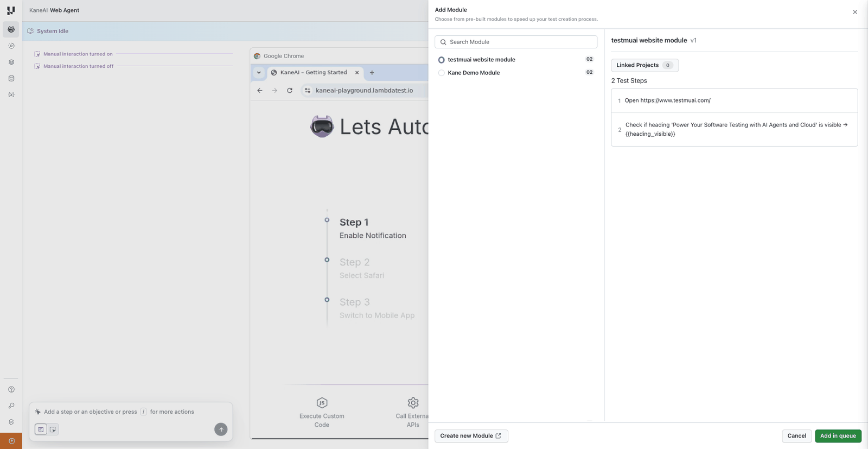Click the 'KaneAI Web Agent' header title
The image size is (868, 449).
click(54, 10)
